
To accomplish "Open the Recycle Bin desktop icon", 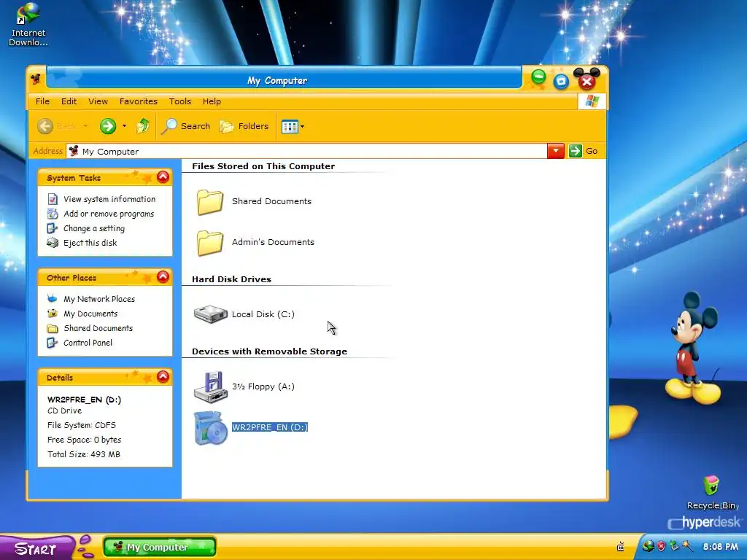I will point(712,493).
